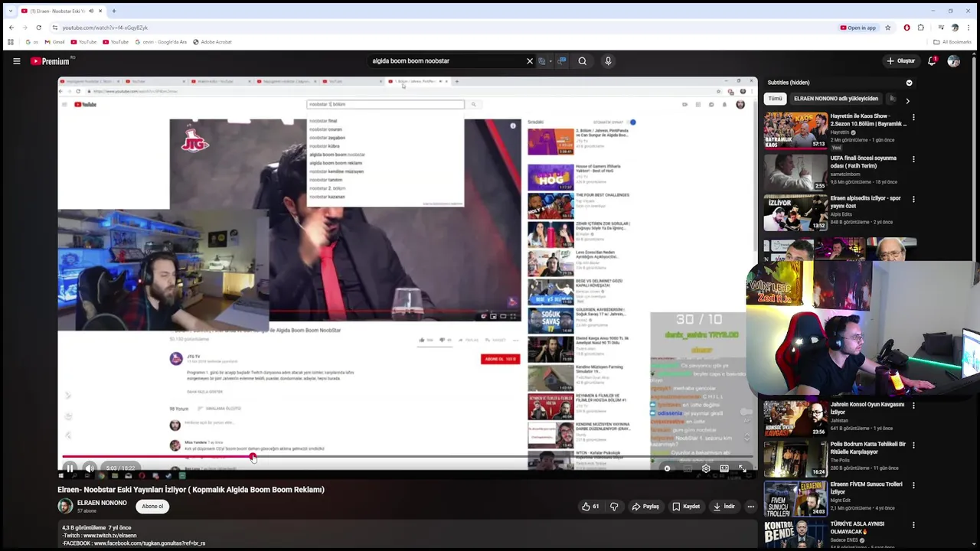Like the video with 61 likes
980x551 pixels.
[x=590, y=507]
